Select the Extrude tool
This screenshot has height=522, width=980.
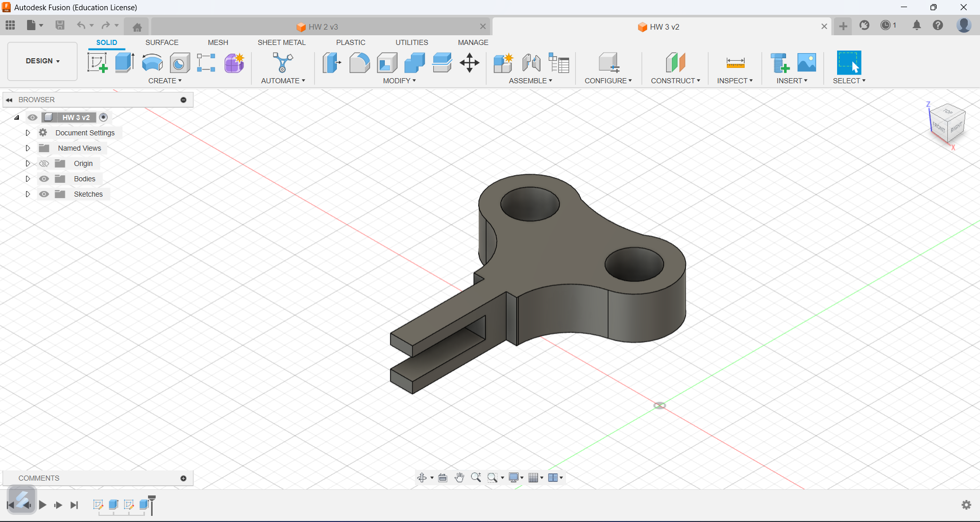tap(125, 63)
